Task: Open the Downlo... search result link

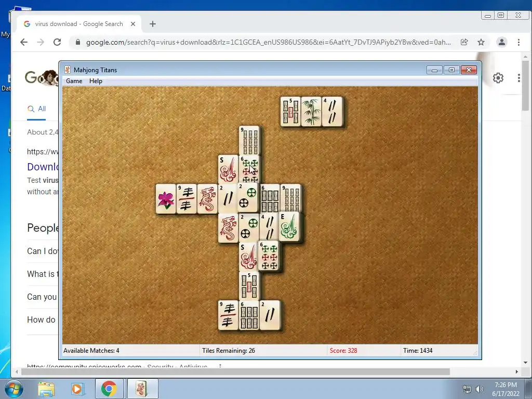Action: coord(43,167)
